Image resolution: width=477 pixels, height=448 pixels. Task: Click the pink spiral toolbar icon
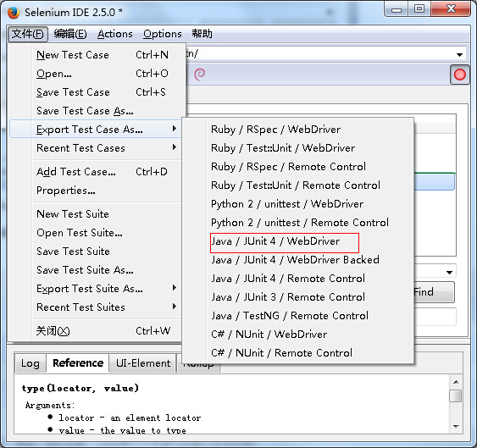coord(200,75)
